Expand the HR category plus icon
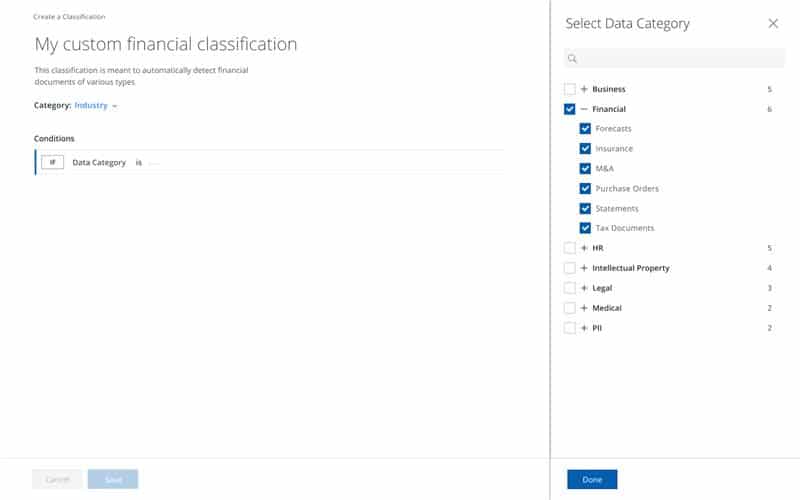800x500 pixels. click(x=584, y=248)
